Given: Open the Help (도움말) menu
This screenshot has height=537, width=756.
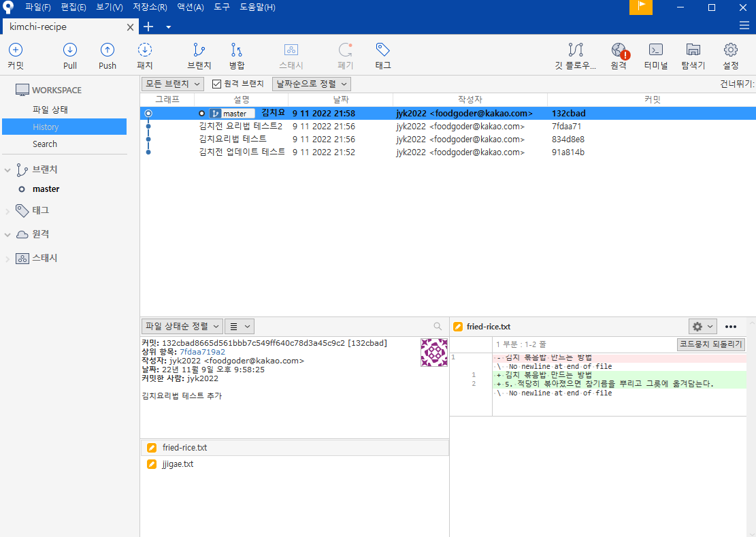Looking at the screenshot, I should click(257, 7).
